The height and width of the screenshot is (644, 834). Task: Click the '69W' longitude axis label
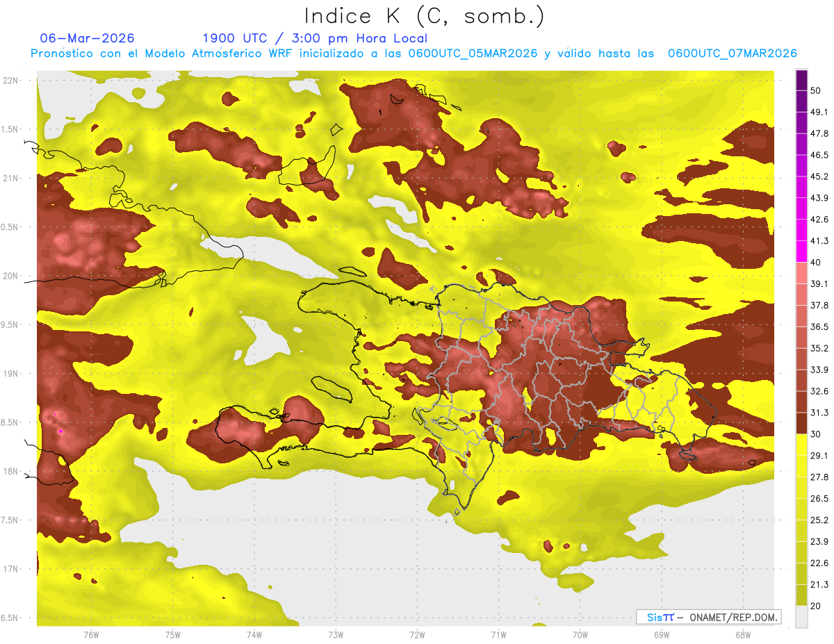coord(662,635)
